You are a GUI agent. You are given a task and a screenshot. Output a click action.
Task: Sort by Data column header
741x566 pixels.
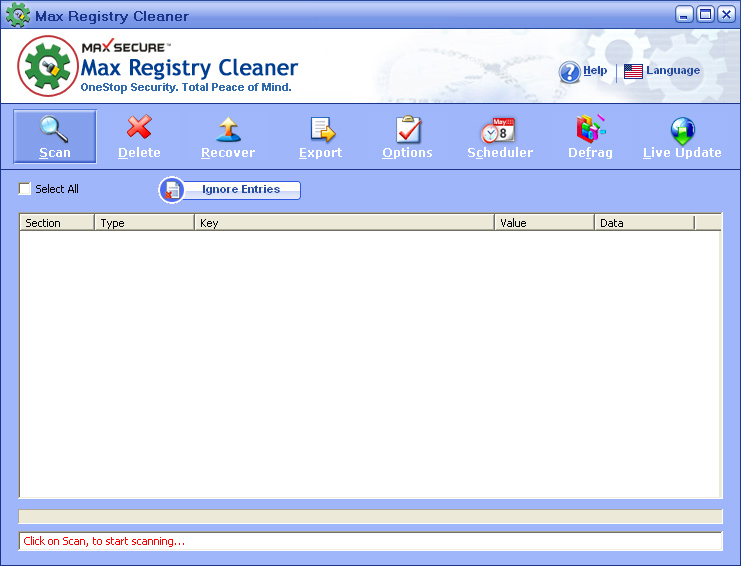pyautogui.click(x=644, y=223)
